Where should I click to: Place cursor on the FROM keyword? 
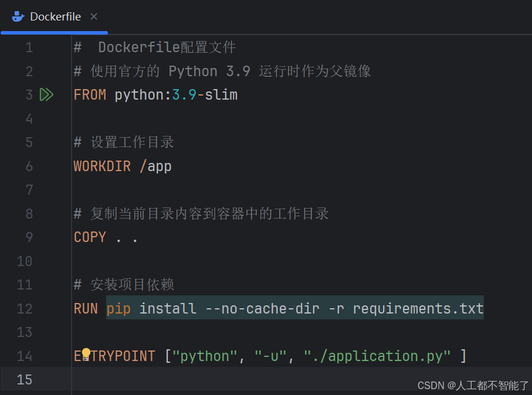coord(89,94)
